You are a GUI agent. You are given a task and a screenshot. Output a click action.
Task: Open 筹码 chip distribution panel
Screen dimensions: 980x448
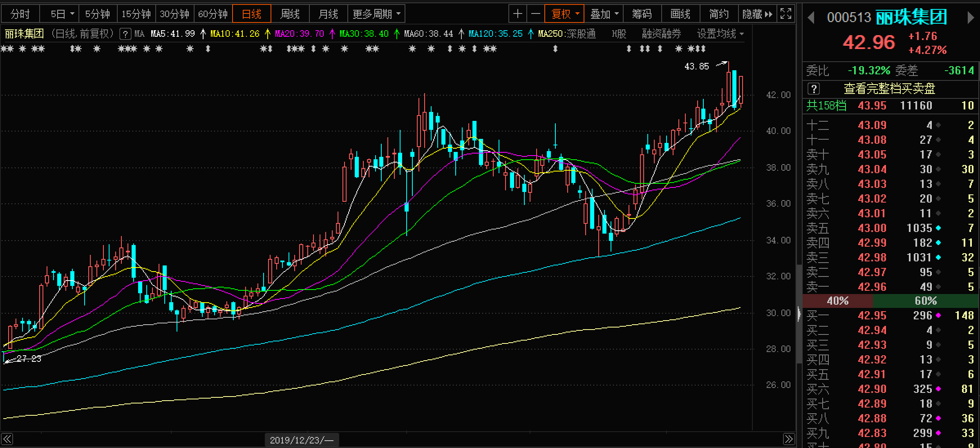click(x=642, y=14)
